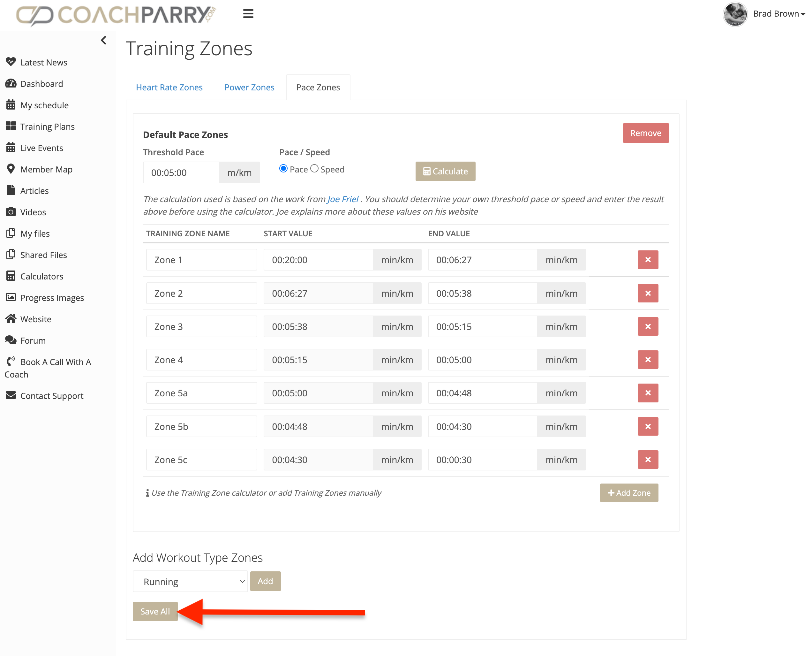
Task: Click the Member Map pin icon
Action: (x=11, y=169)
